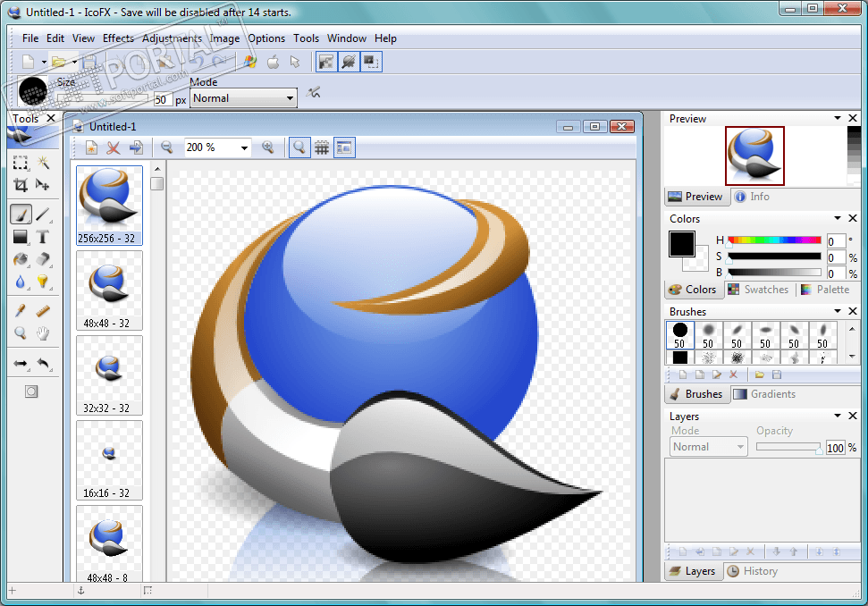
Task: Open the Image menu
Action: click(x=224, y=38)
